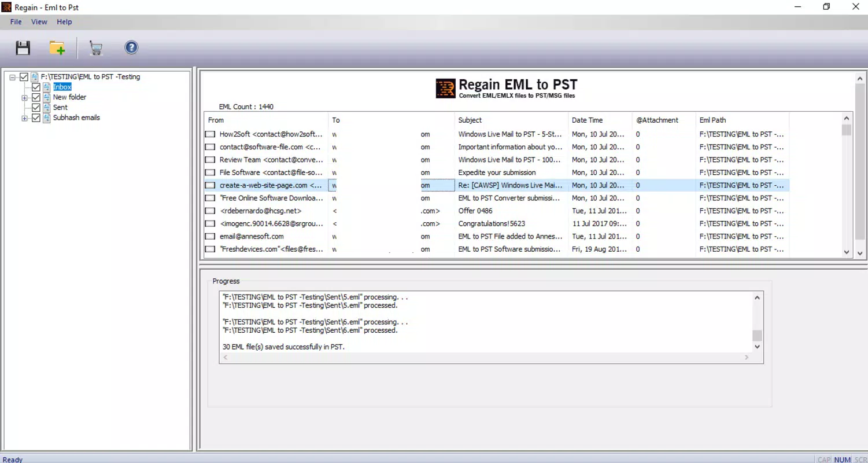Uncheck the Inbox folder checkbox
The image size is (868, 463).
click(x=36, y=87)
